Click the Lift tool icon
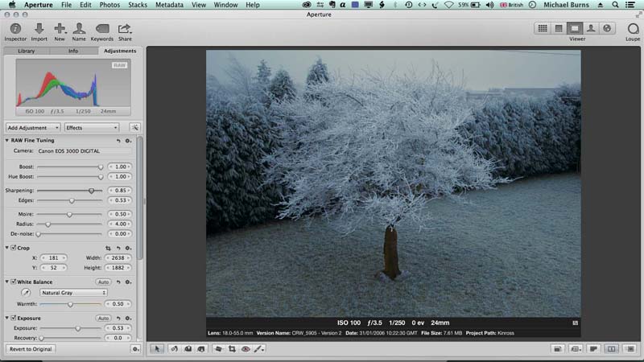 (x=188, y=349)
